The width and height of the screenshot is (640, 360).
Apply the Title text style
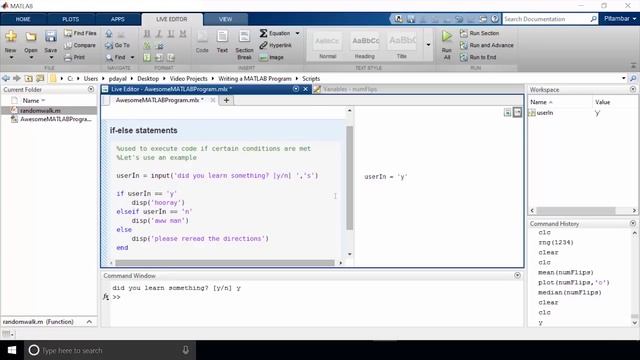(402, 45)
